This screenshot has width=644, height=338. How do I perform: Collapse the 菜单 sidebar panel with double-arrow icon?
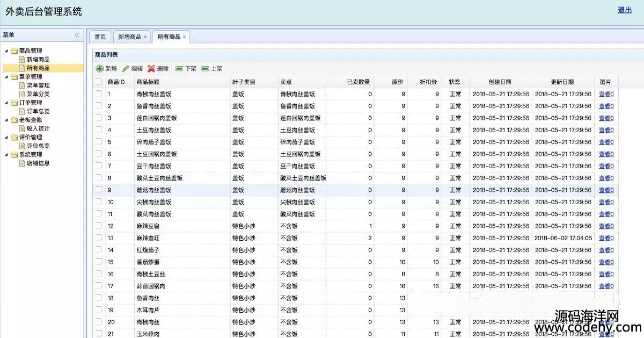tap(77, 35)
